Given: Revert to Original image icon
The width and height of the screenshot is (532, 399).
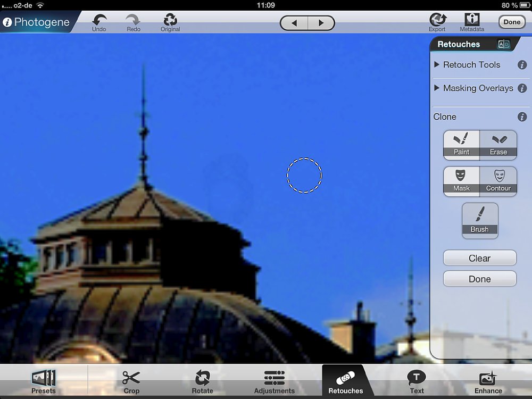Looking at the screenshot, I should click(170, 21).
